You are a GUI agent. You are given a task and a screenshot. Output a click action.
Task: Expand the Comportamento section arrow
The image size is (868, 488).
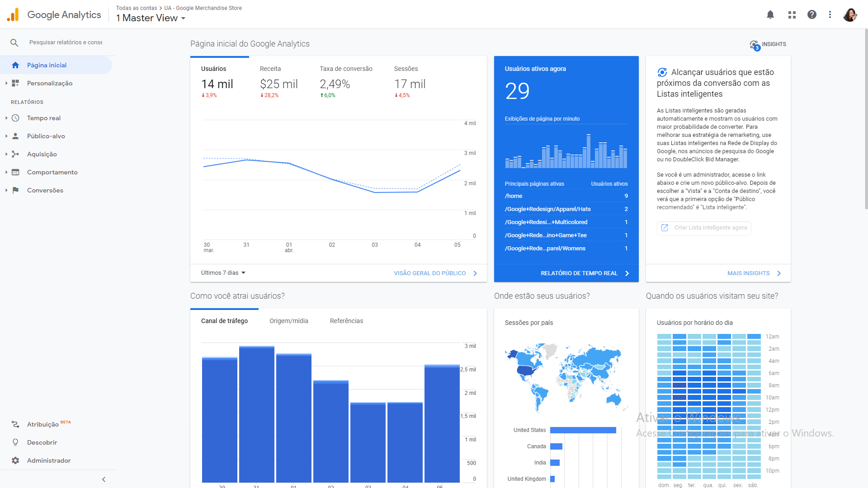click(x=6, y=172)
